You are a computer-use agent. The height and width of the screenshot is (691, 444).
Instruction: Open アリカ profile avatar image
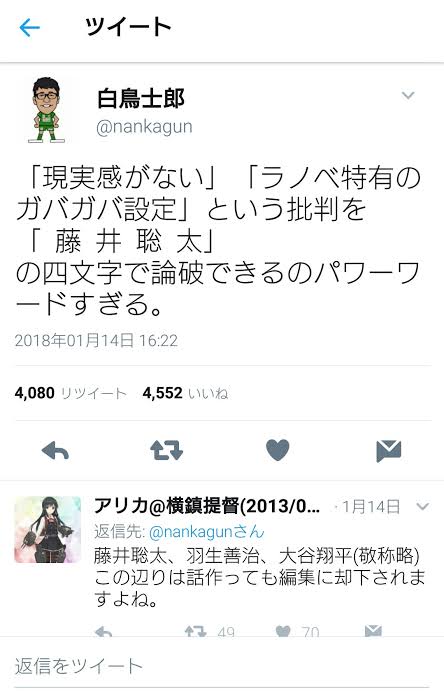click(x=48, y=529)
